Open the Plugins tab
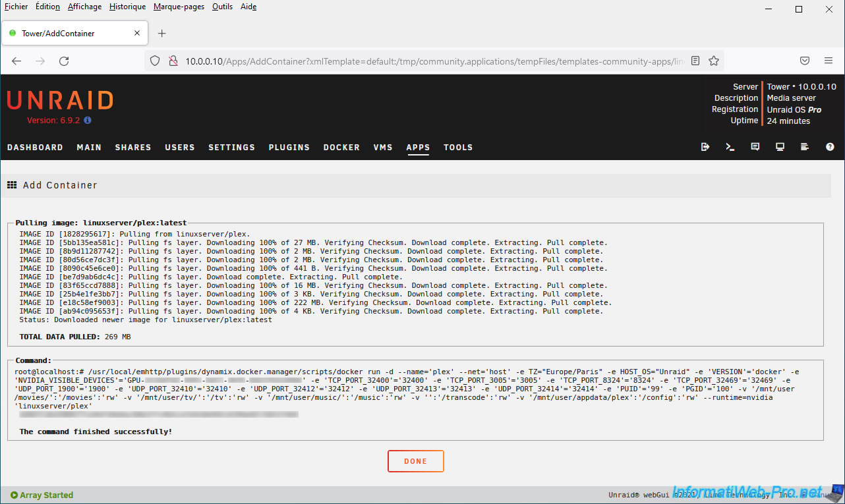Image resolution: width=845 pixels, height=504 pixels. pyautogui.click(x=289, y=148)
